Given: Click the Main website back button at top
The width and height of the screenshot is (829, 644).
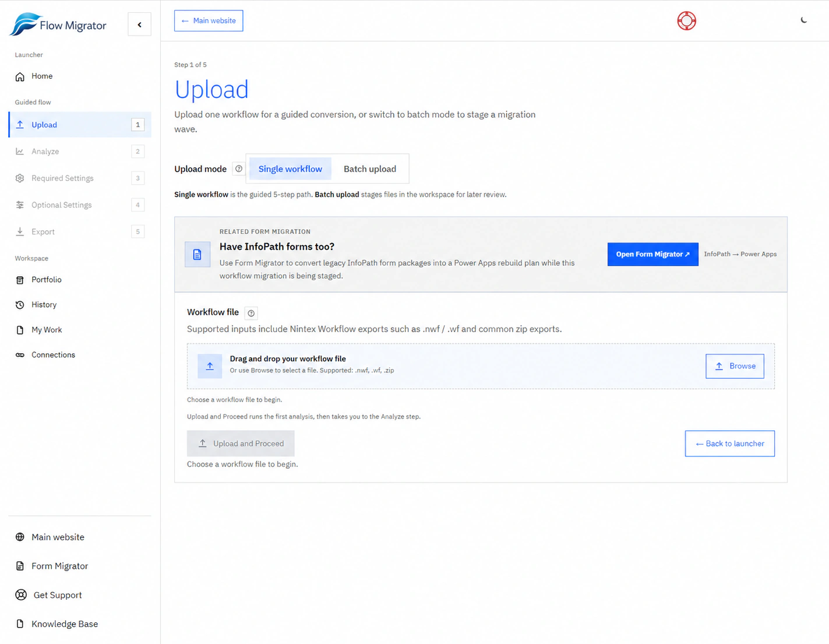Looking at the screenshot, I should pyautogui.click(x=209, y=21).
